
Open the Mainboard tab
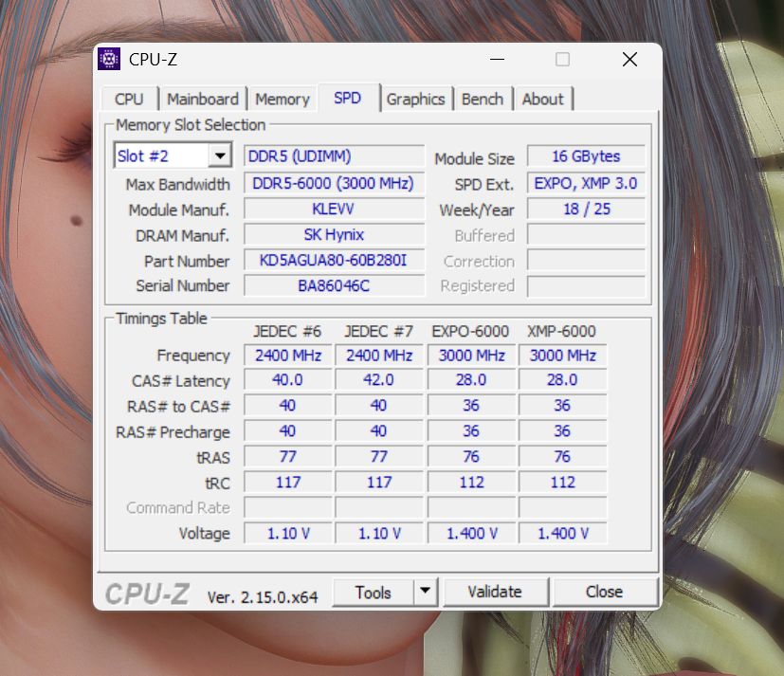[x=203, y=99]
